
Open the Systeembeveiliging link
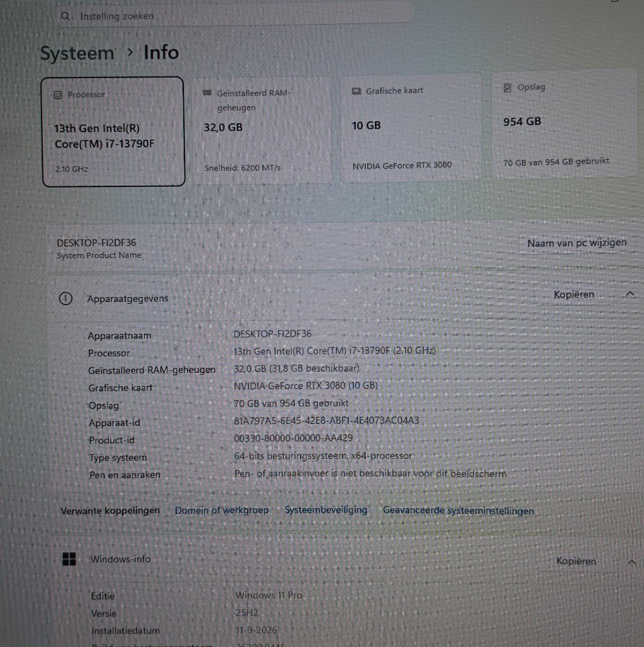(325, 510)
